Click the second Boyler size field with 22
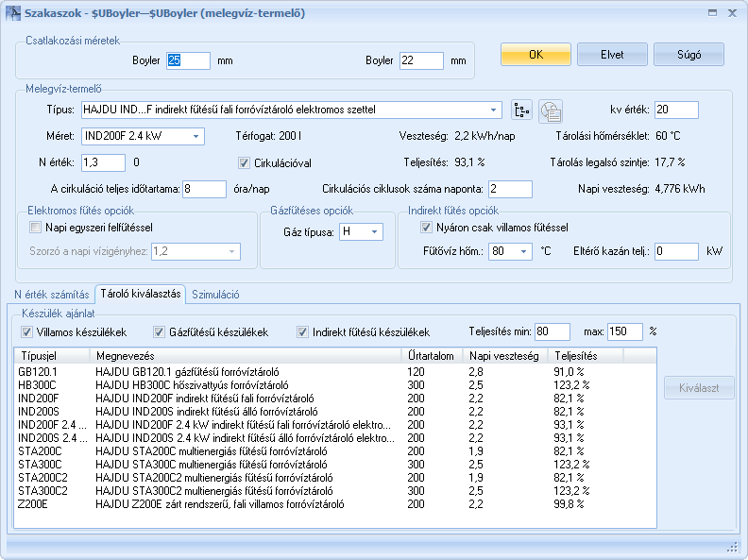This screenshot has height=560, width=748. click(422, 60)
